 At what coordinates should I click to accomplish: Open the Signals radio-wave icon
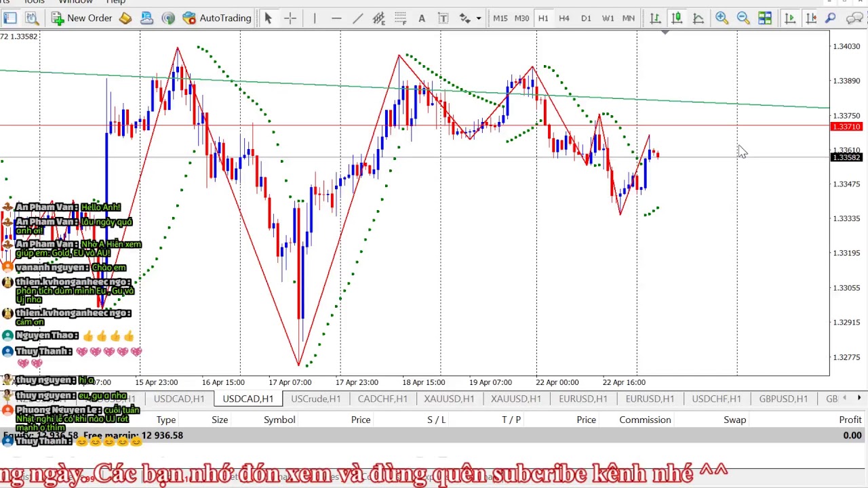pyautogui.click(x=168, y=18)
